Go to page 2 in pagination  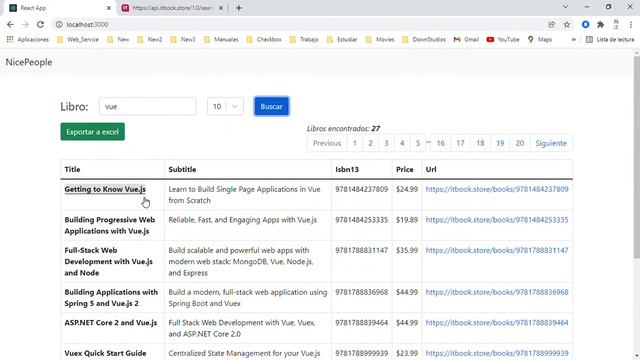click(371, 143)
